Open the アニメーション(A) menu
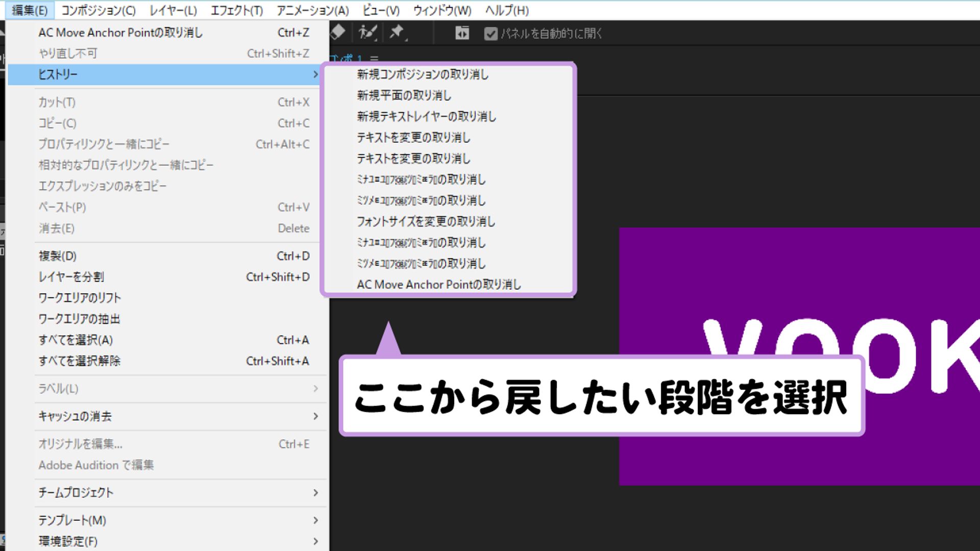Viewport: 980px width, 551px height. click(x=312, y=10)
